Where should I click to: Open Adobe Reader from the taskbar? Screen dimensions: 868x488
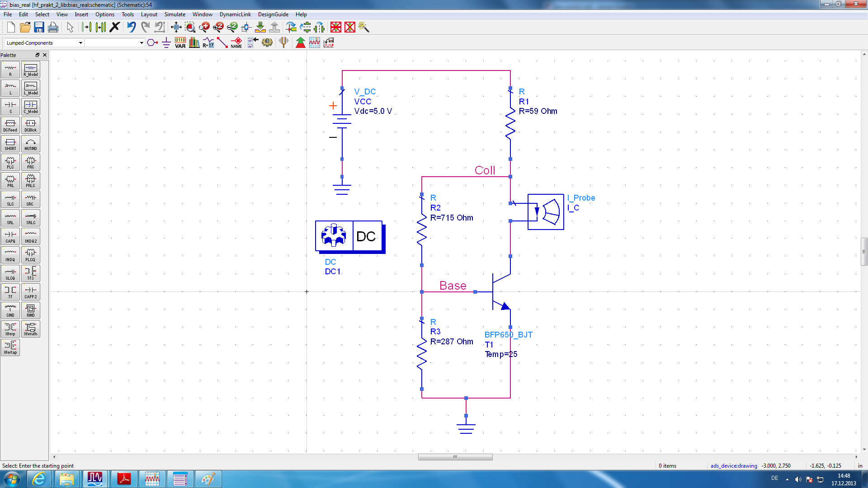[x=123, y=479]
